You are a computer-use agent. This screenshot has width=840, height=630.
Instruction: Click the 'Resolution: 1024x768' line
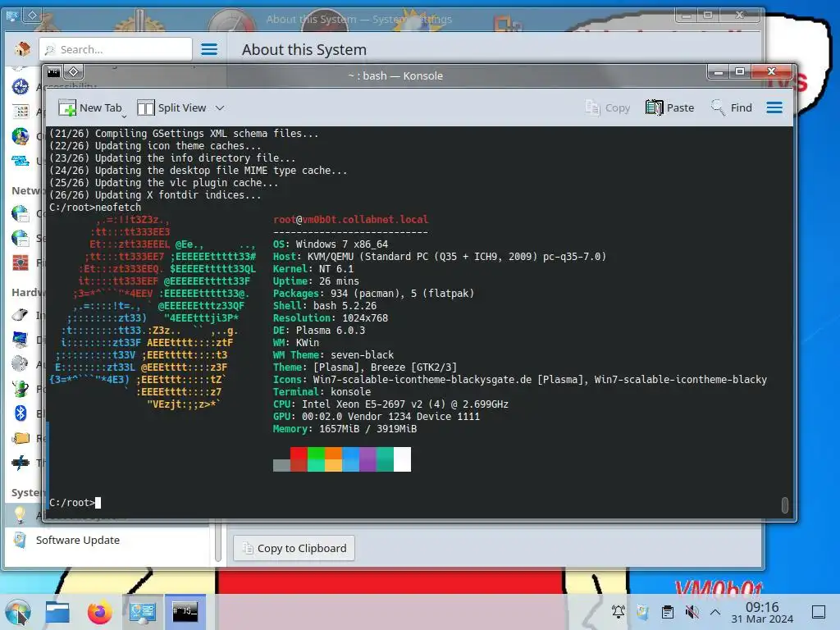(x=331, y=318)
